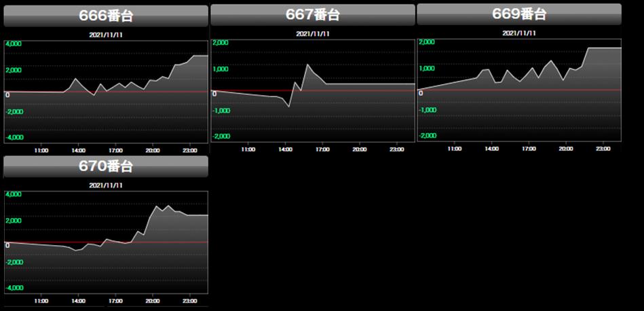
Task: Open the 667番台 chart thumbnail
Action: click(313, 91)
